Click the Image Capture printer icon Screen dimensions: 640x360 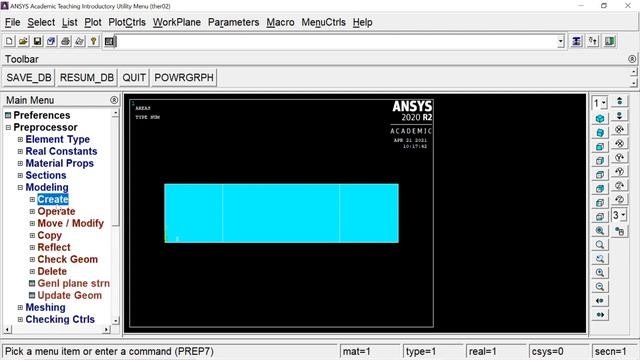tap(65, 41)
